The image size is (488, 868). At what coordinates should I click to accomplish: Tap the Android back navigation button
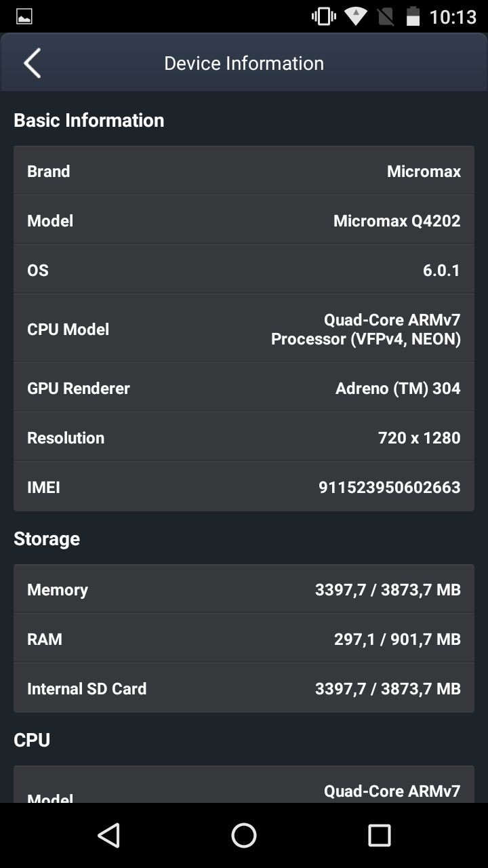click(x=108, y=835)
